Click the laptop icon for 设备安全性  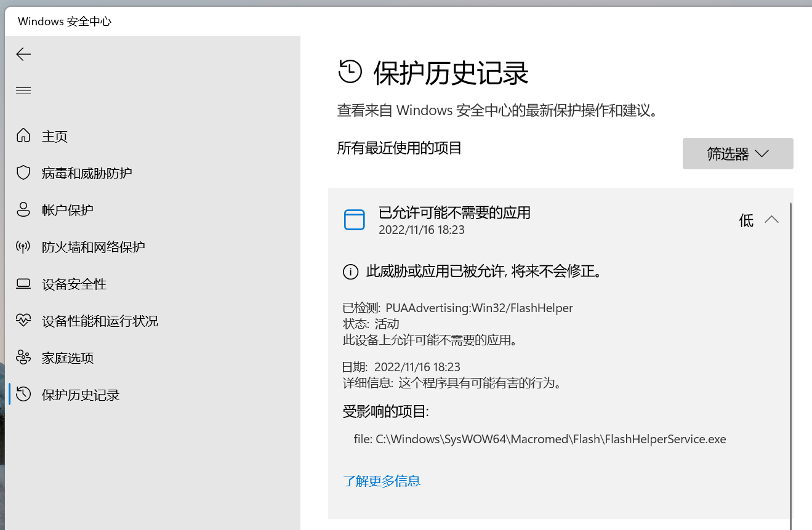pyautogui.click(x=23, y=284)
